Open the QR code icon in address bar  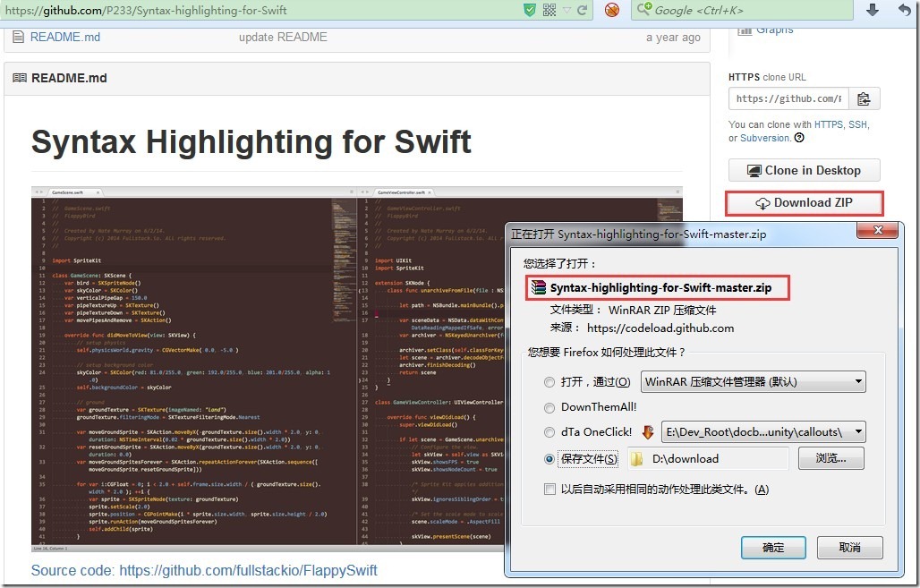[549, 10]
